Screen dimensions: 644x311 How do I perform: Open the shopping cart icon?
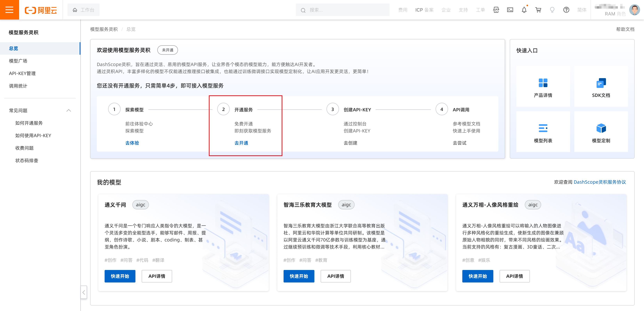538,10
